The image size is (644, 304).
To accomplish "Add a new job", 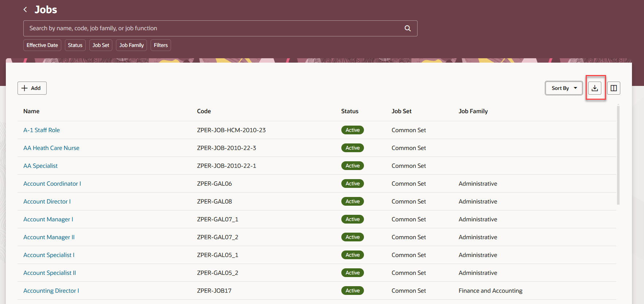I will (32, 88).
